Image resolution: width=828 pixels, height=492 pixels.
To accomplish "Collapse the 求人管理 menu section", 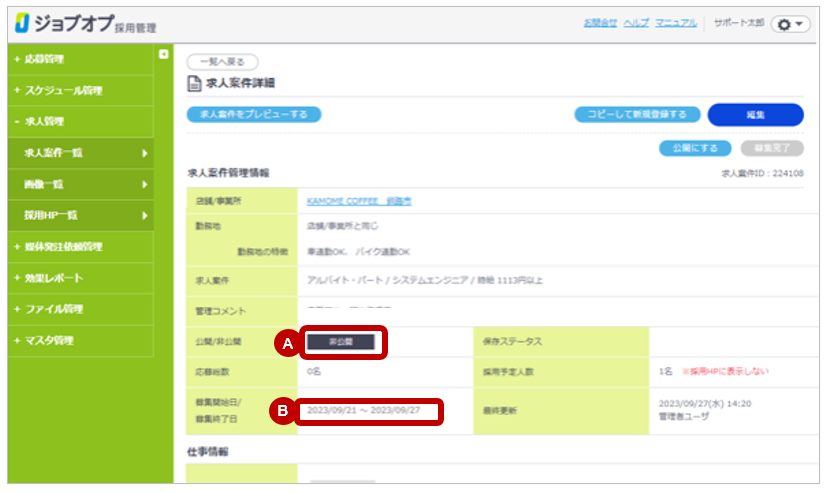I will [81, 121].
